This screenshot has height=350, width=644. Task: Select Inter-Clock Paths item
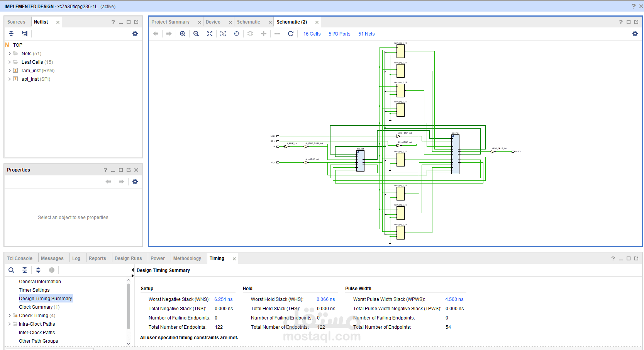click(37, 333)
